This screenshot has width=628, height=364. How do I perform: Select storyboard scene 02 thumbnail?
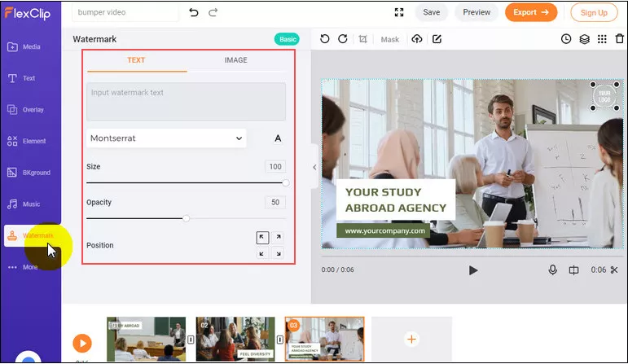click(x=235, y=340)
